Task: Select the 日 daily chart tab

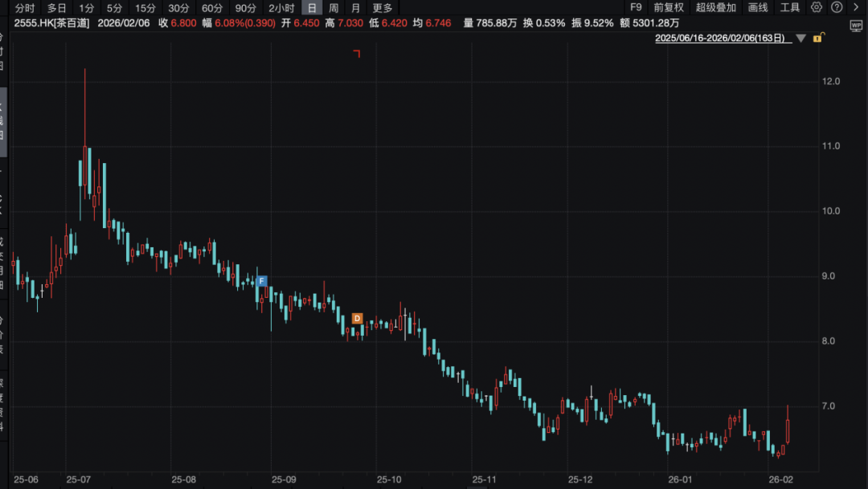Action: coord(312,8)
